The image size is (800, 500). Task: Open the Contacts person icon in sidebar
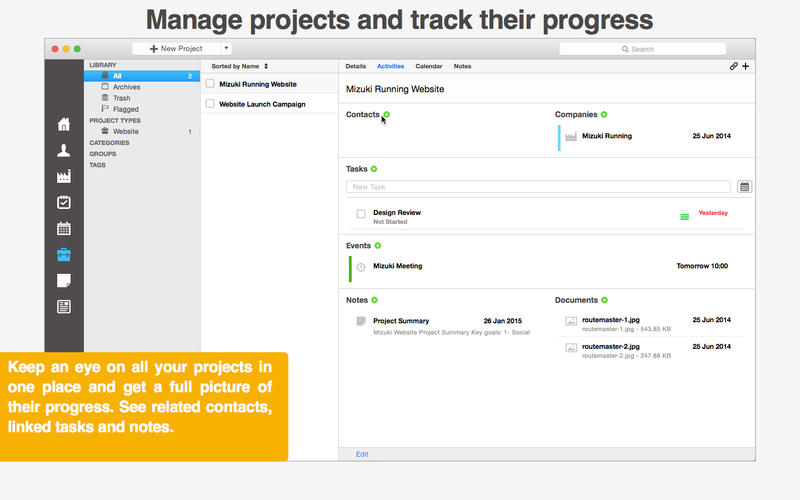[64, 150]
